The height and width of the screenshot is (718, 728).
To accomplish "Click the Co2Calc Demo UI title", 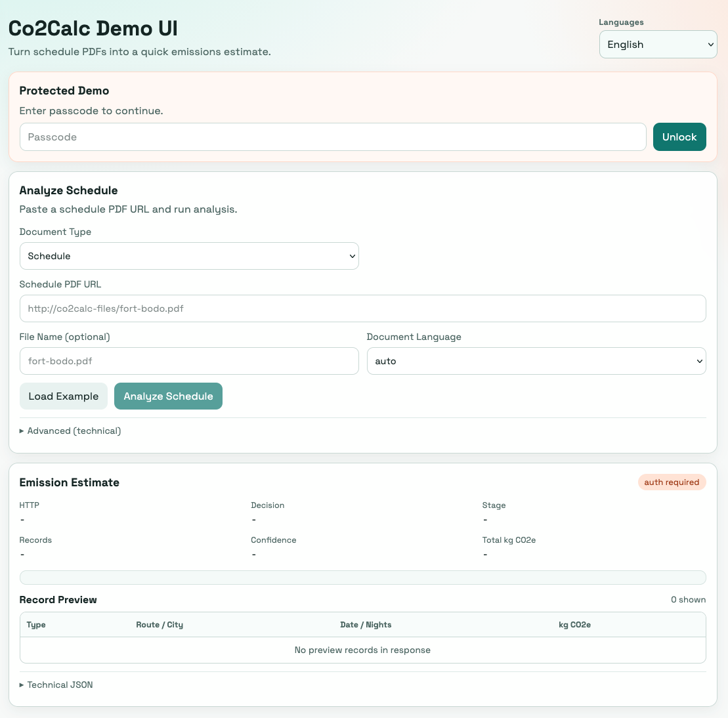I will pos(93,29).
